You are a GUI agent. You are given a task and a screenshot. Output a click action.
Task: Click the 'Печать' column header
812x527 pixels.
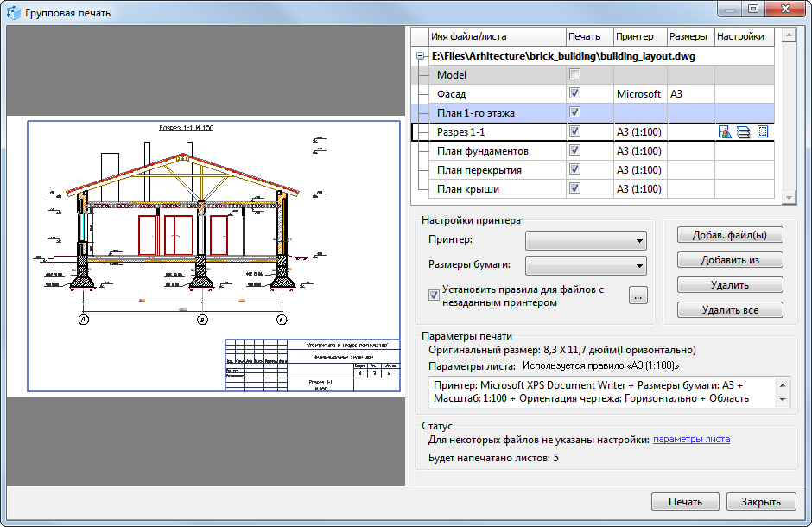click(x=585, y=36)
